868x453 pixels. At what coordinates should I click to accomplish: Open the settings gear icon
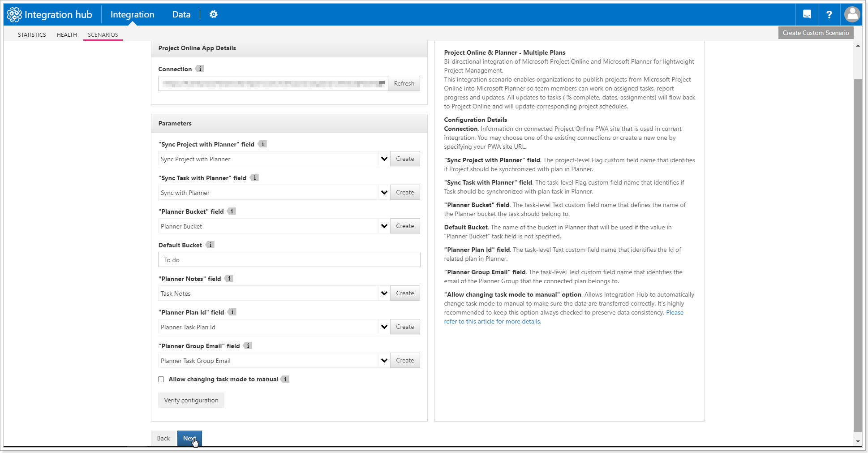coord(214,14)
